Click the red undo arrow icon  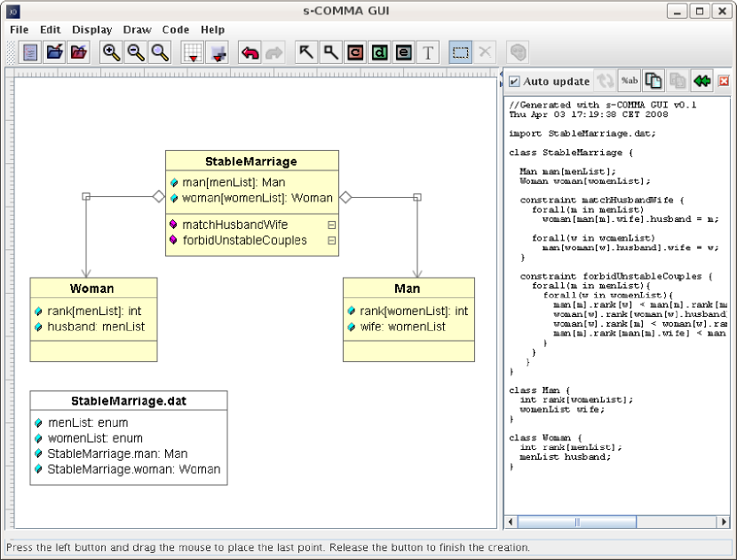(x=250, y=52)
